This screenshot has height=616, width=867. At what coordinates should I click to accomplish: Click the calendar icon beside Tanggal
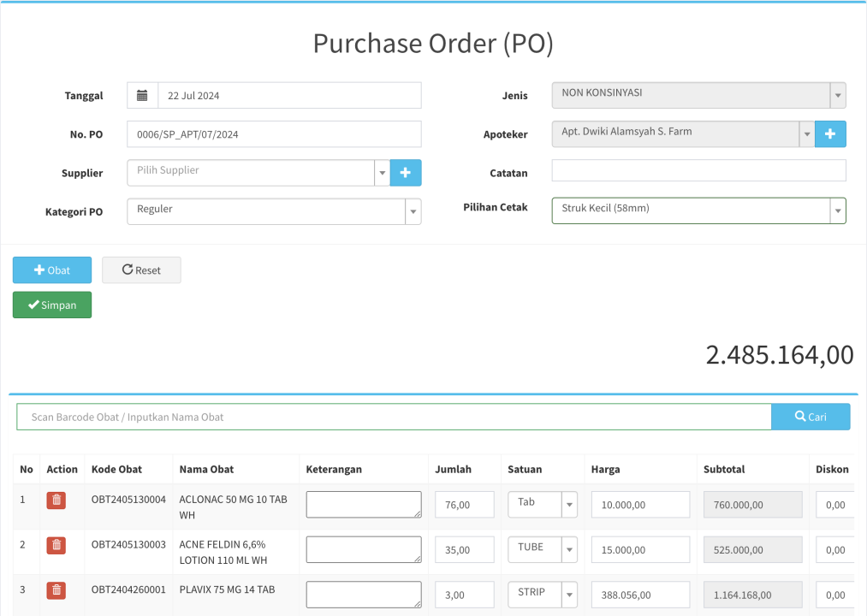point(142,96)
